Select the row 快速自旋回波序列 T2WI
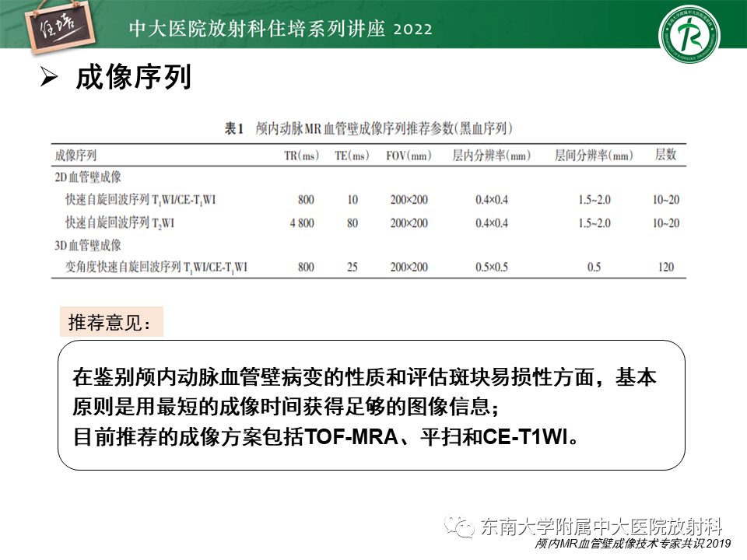Screen dimensions: 747x560 pos(369,223)
